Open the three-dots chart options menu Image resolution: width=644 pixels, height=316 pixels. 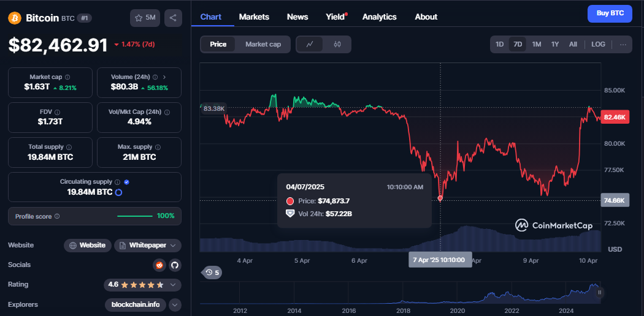pyautogui.click(x=623, y=44)
